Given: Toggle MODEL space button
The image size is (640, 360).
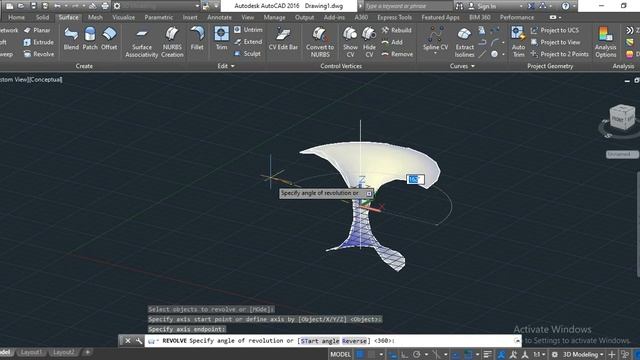Looking at the screenshot, I should pyautogui.click(x=340, y=354).
